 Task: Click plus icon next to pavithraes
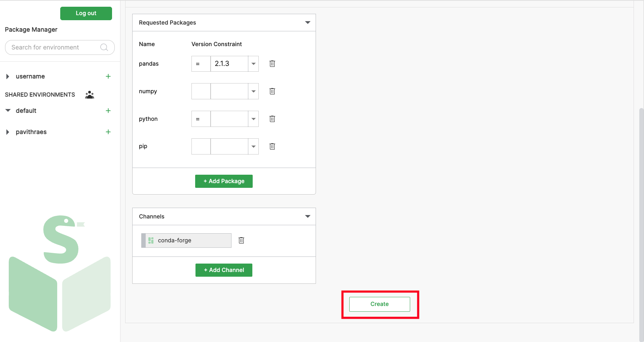(108, 132)
